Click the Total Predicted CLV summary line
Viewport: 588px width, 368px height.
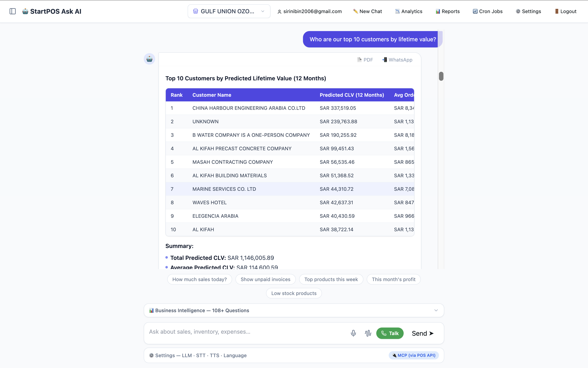(222, 258)
